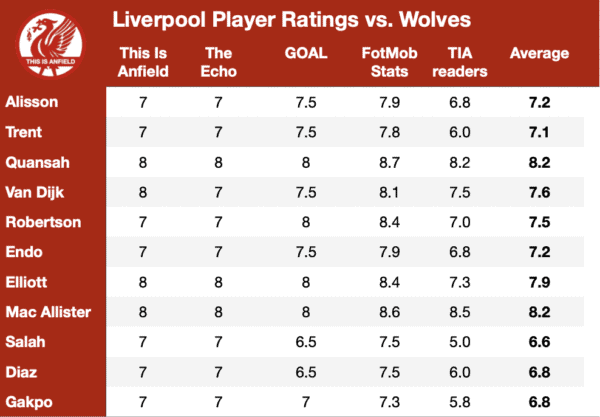Click the Liverpool Player Ratings vs. Wolves title

coord(292,20)
